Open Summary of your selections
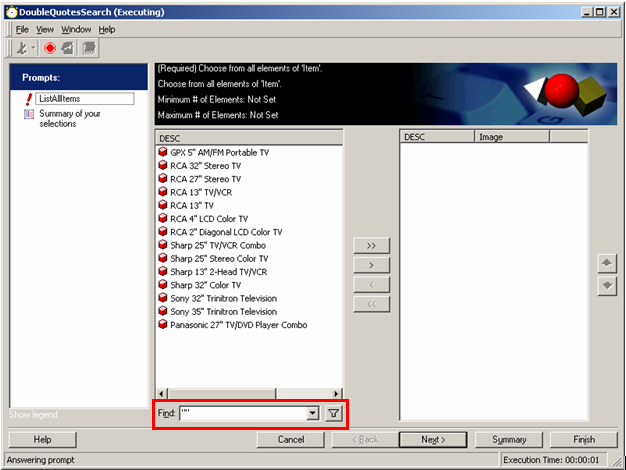The width and height of the screenshot is (626, 470). click(70, 119)
